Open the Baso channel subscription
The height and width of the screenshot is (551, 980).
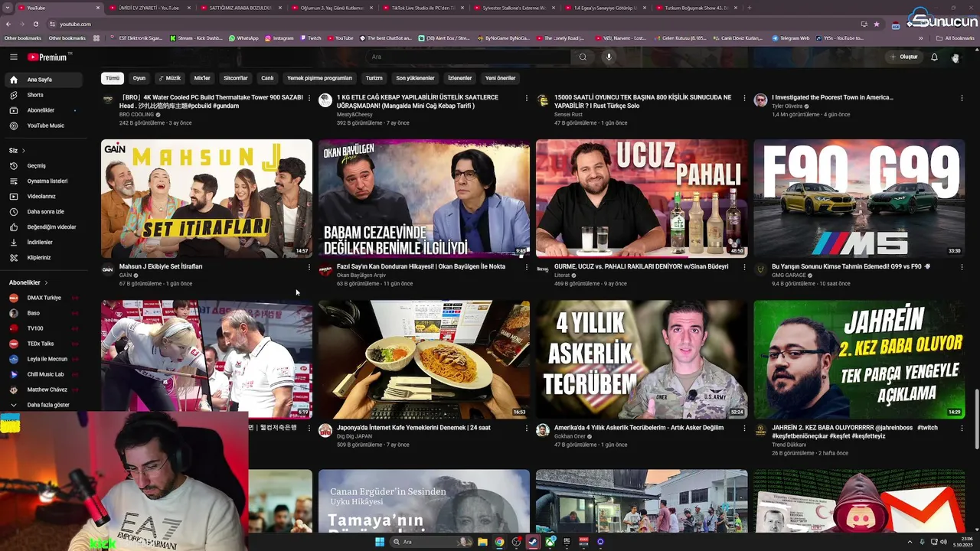[44, 313]
